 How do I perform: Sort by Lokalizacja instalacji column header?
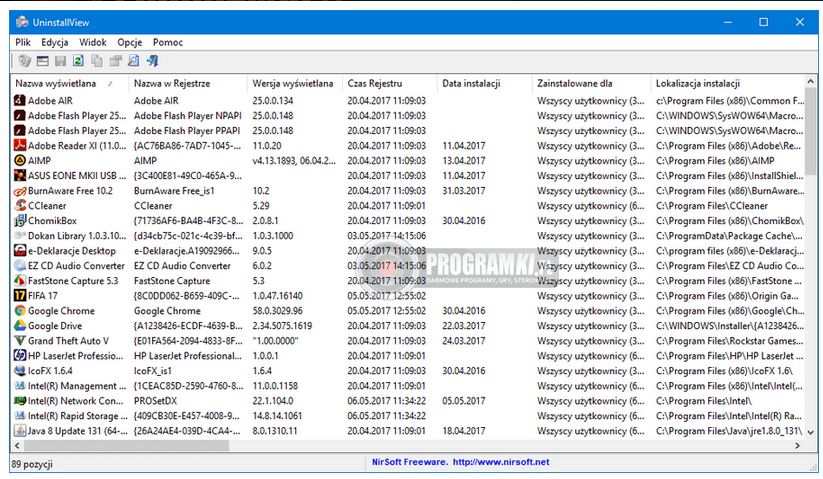727,83
